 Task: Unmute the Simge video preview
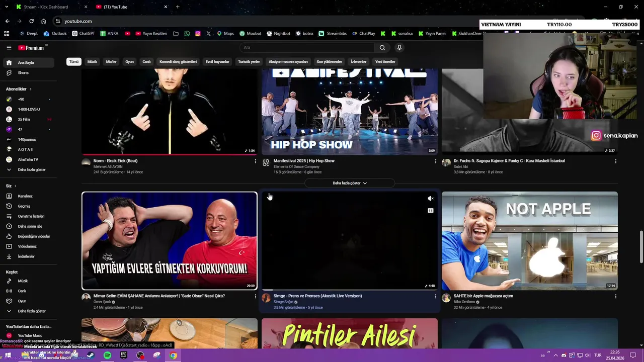[431, 199]
